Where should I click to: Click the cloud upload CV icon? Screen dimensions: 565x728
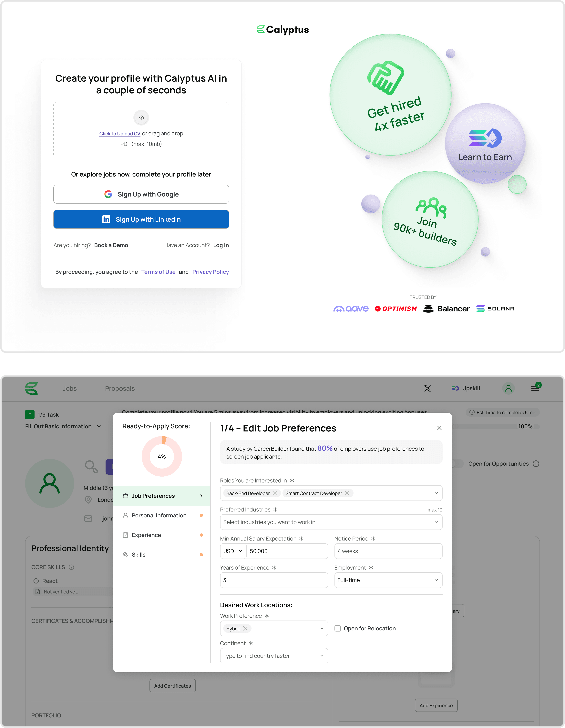point(141,118)
